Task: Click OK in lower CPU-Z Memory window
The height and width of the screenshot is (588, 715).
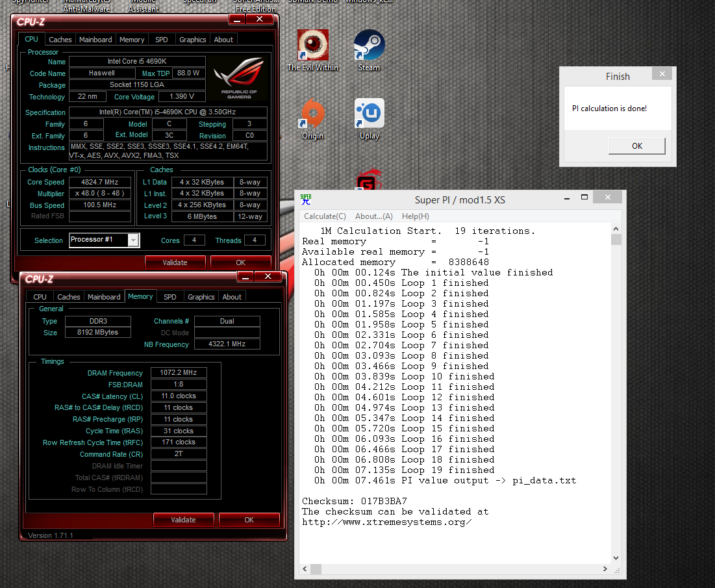Action: [x=249, y=520]
